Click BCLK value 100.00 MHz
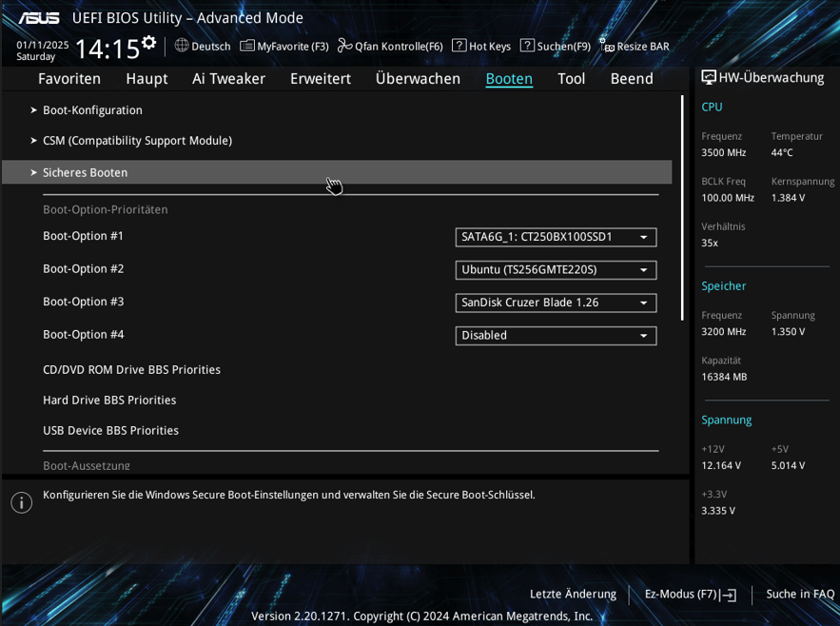Viewport: 840px width, 626px height. tap(728, 198)
